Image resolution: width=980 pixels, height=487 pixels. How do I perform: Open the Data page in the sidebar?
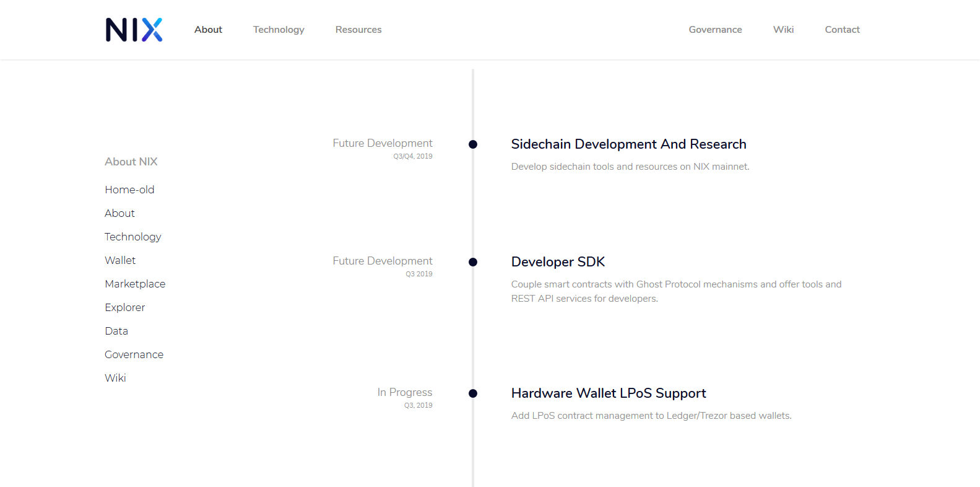(116, 331)
